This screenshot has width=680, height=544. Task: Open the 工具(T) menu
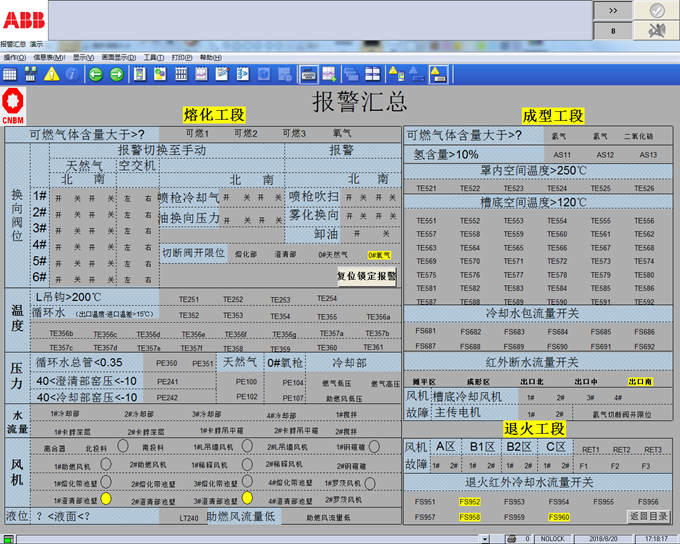(x=153, y=58)
